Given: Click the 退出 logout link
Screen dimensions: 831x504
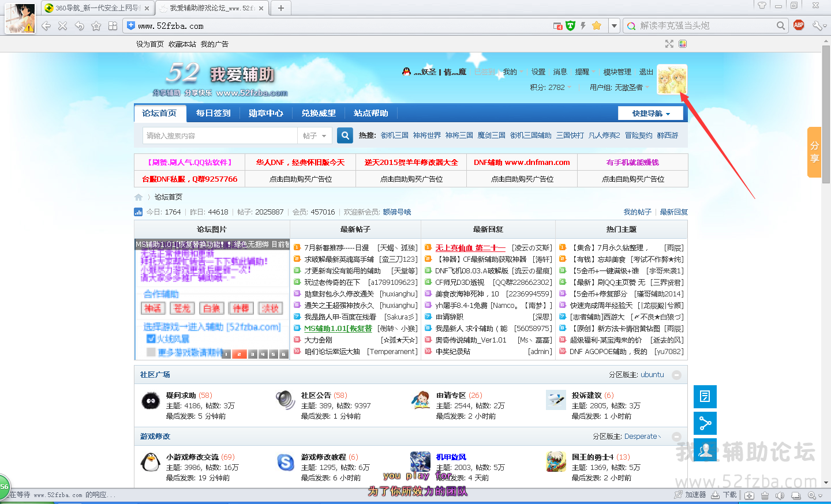Looking at the screenshot, I should (646, 72).
